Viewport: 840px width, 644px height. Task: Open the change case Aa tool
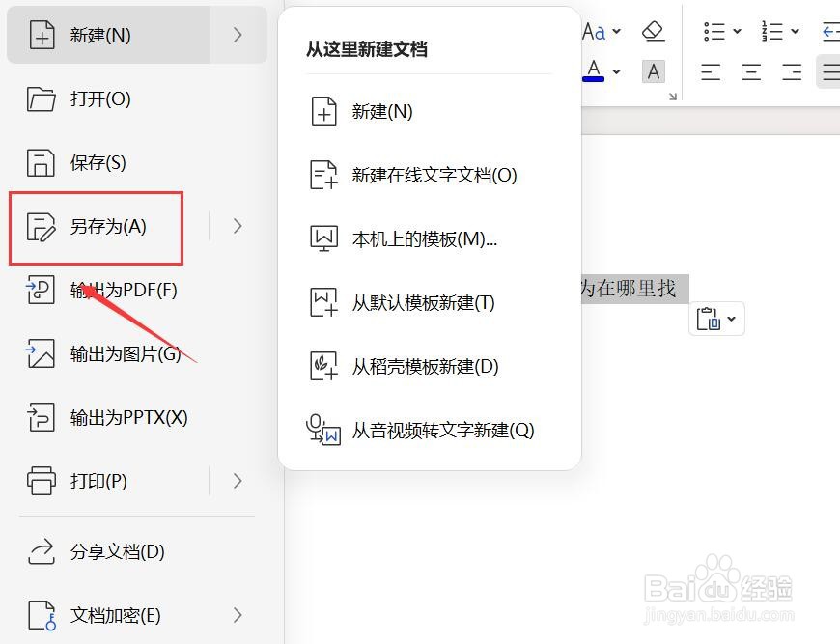click(594, 30)
